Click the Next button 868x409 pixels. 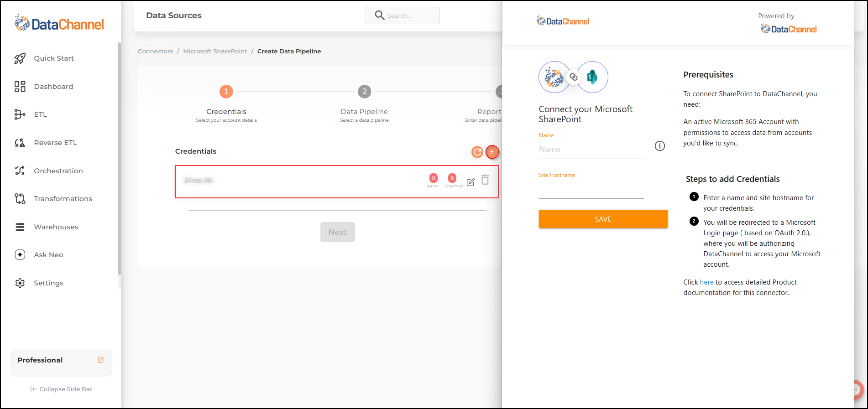pyautogui.click(x=338, y=232)
